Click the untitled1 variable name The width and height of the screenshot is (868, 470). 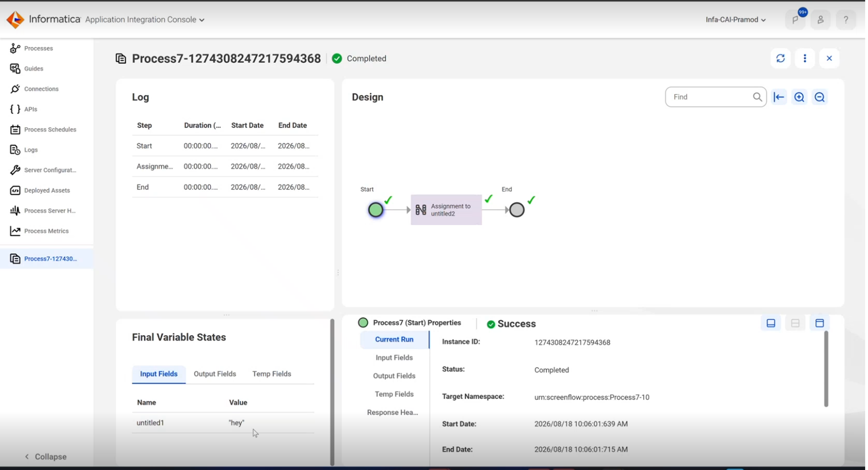pos(150,423)
